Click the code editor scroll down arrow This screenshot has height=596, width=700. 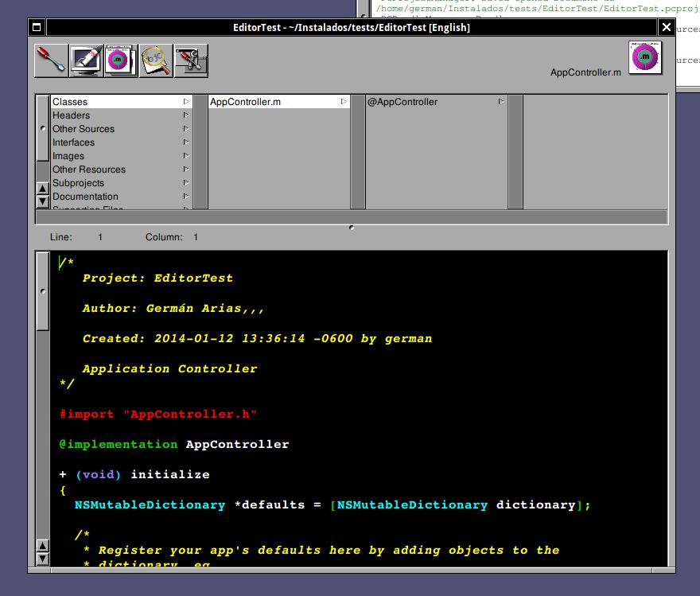point(43,560)
